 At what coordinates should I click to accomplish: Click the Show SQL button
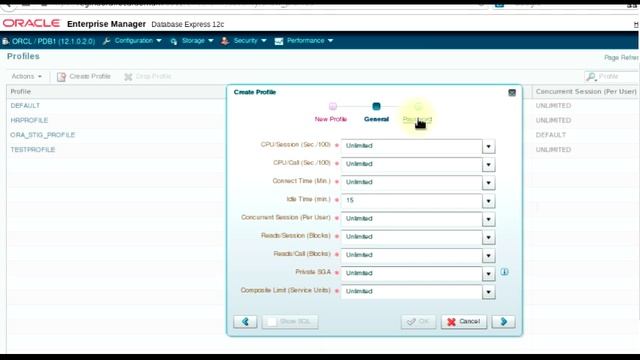290,322
